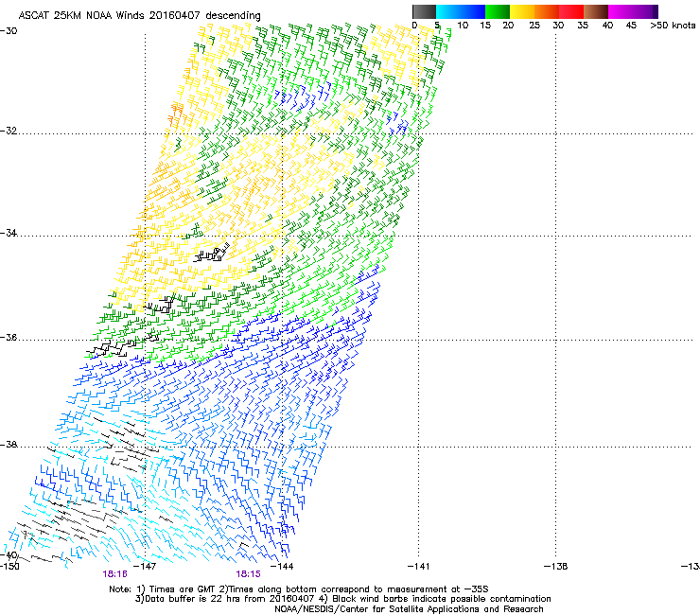Click the '-138' longitude label

point(555,567)
